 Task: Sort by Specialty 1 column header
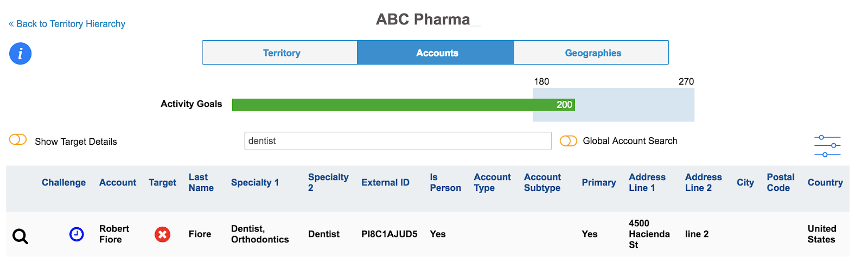254,183
